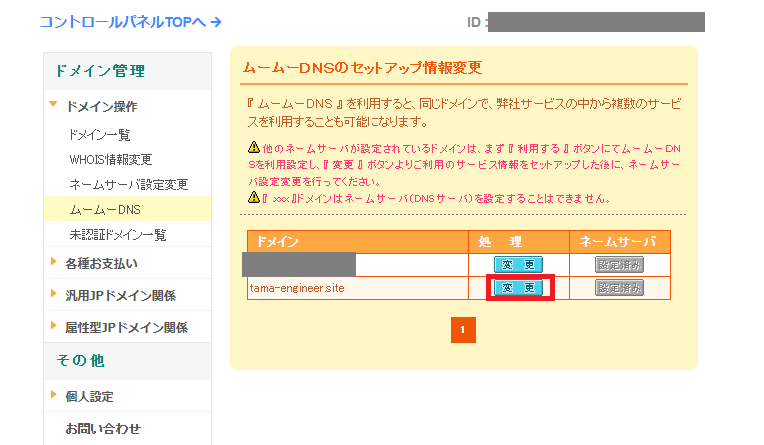The height and width of the screenshot is (445, 764).
Task: Select page 1 in the pagination
Action: pyautogui.click(x=463, y=329)
